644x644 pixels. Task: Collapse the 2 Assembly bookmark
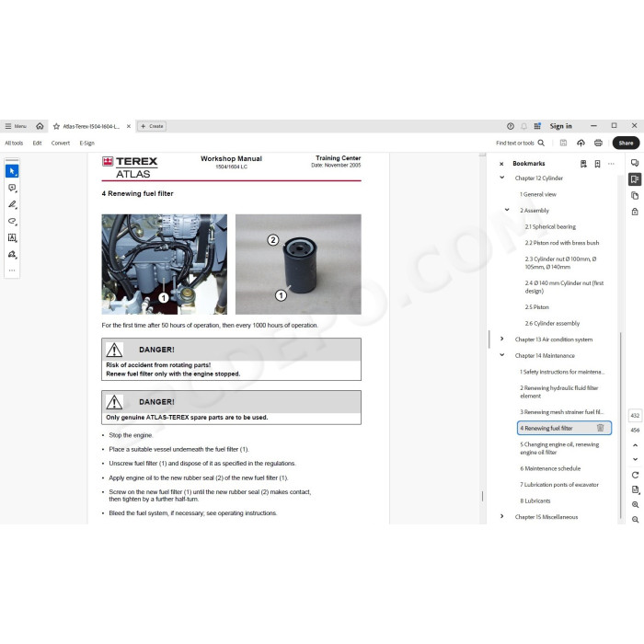(507, 210)
